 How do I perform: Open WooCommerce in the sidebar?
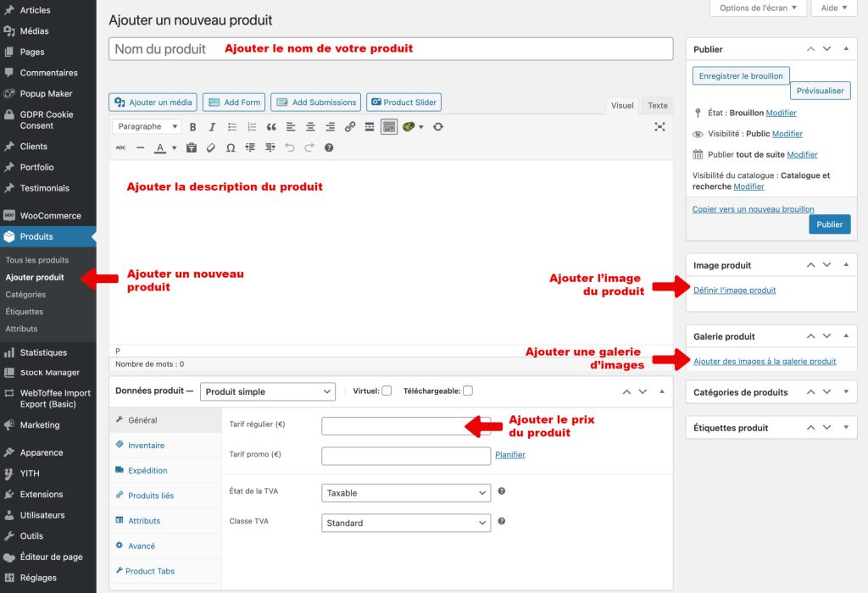coord(48,216)
